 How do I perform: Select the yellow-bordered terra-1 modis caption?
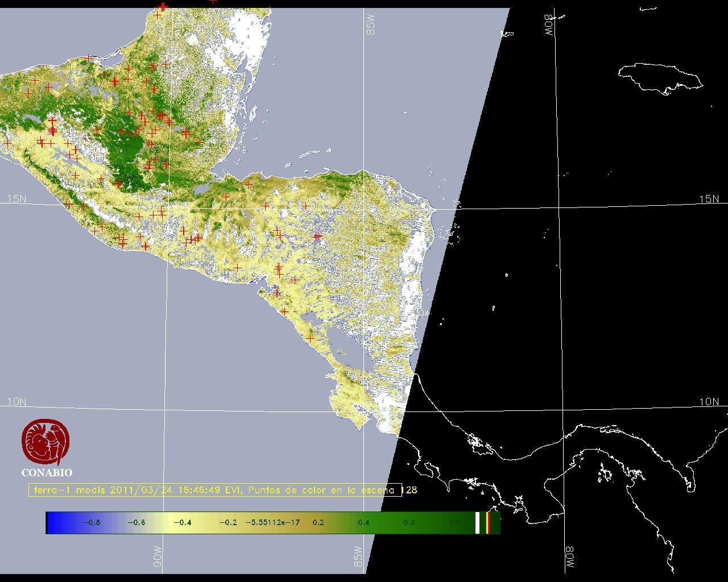[215, 490]
